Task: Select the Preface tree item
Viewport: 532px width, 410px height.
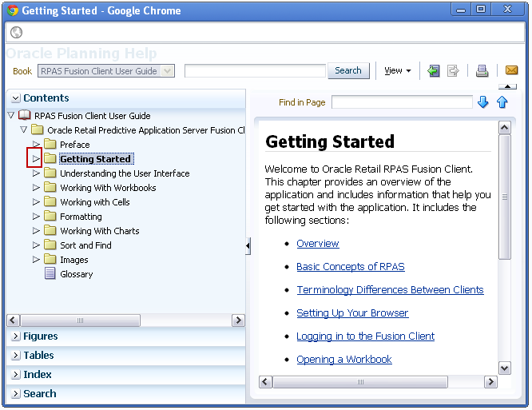Action: 74,145
